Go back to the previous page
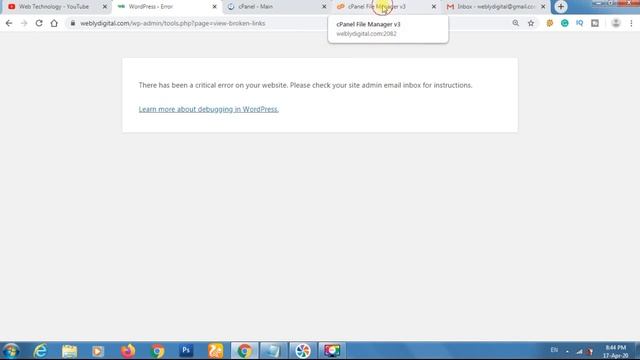 9,23
